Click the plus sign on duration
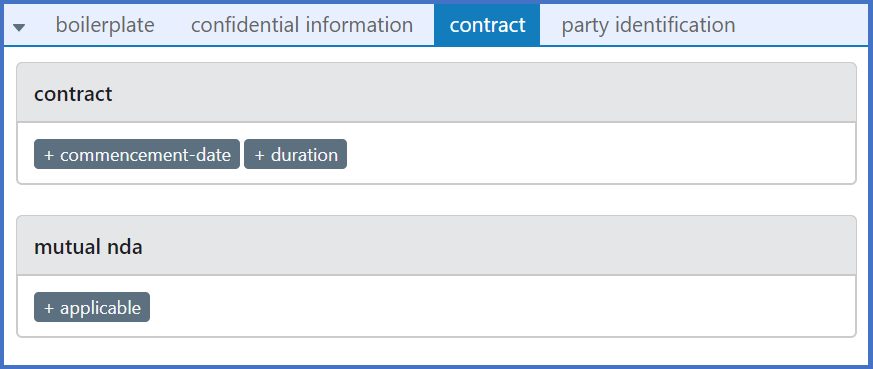The image size is (873, 369). (x=259, y=155)
